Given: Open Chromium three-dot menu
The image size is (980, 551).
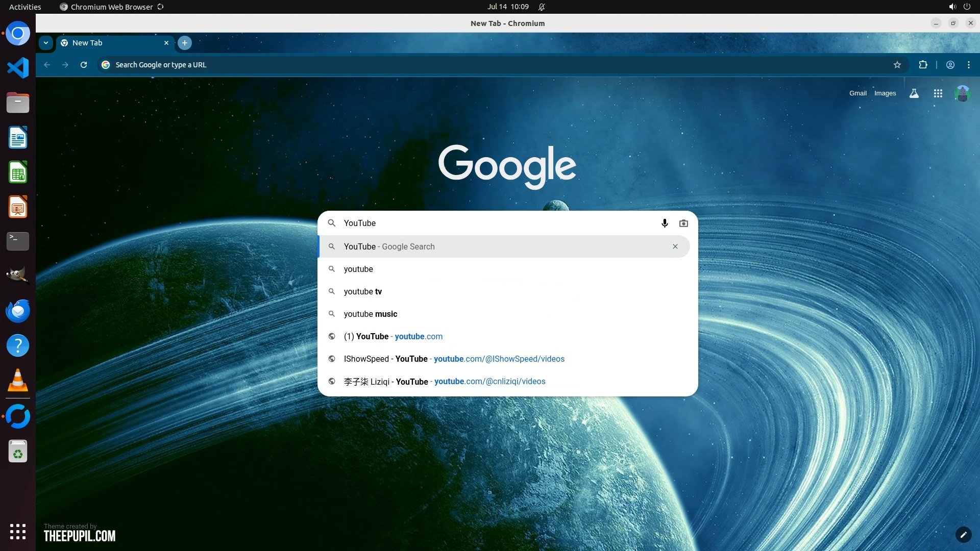Looking at the screenshot, I should 969,65.
